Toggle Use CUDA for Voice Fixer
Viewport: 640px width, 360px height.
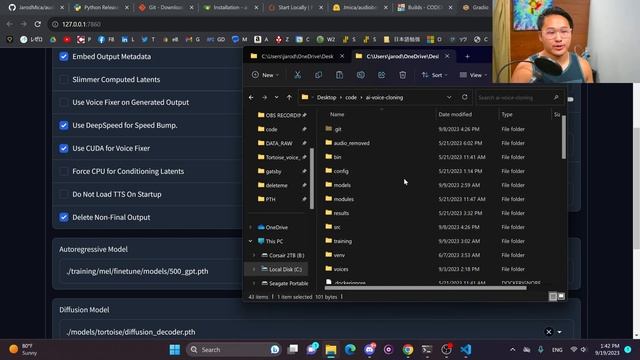pos(64,148)
